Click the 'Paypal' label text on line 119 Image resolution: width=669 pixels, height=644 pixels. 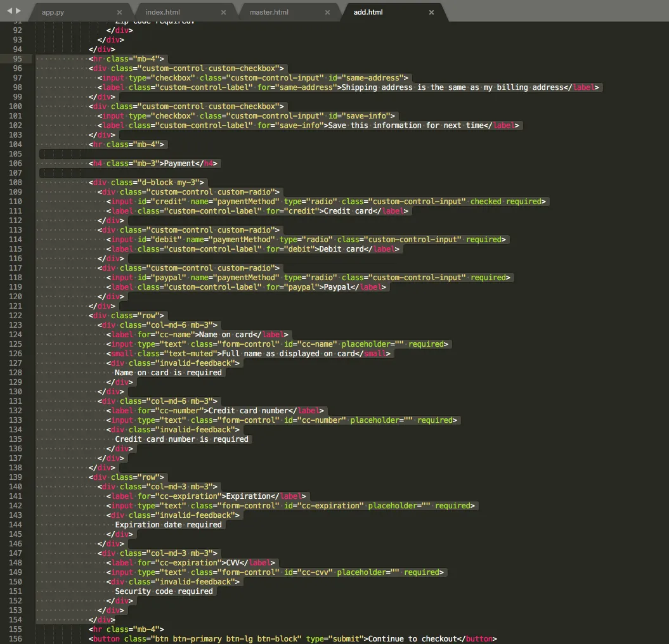pyautogui.click(x=337, y=287)
